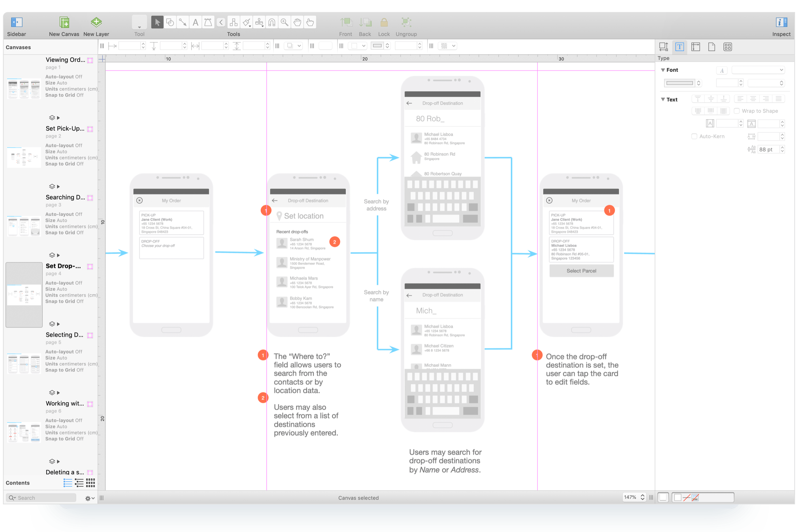Select the Pen tool

point(208,22)
